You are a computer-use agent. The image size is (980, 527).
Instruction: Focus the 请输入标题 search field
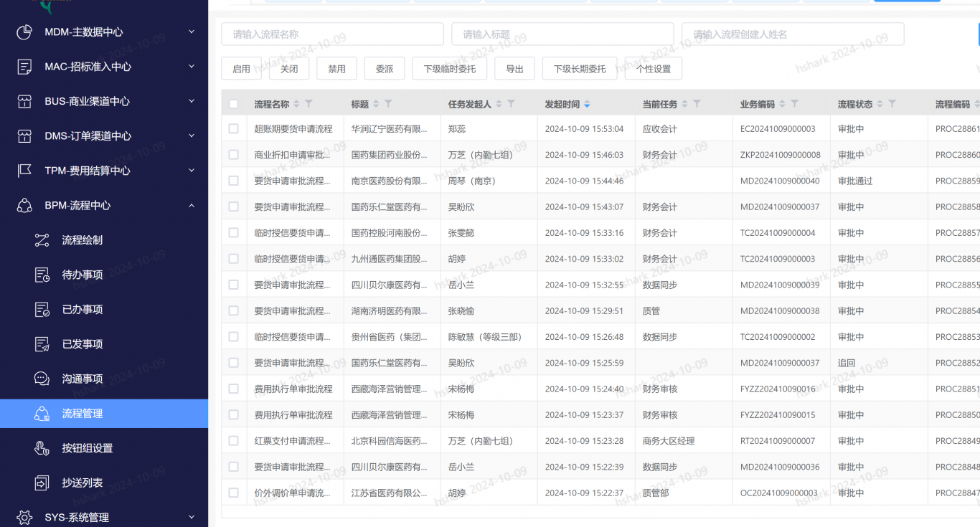tap(562, 34)
